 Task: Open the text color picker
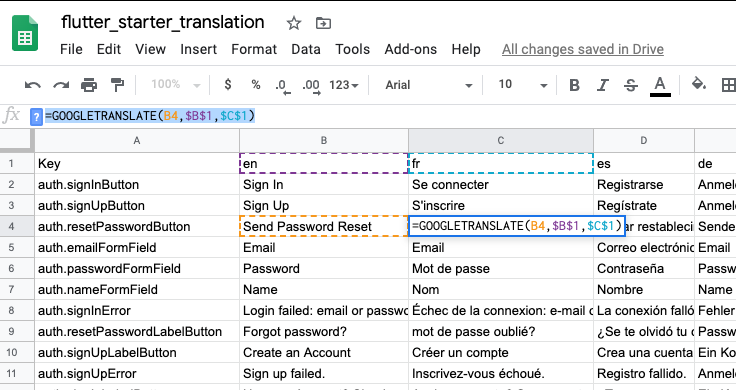[x=660, y=86]
